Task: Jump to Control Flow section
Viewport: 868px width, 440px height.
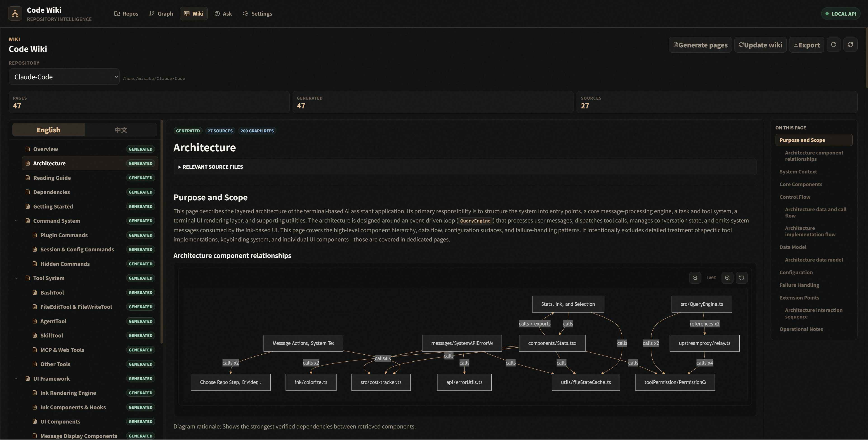Action: pyautogui.click(x=795, y=197)
